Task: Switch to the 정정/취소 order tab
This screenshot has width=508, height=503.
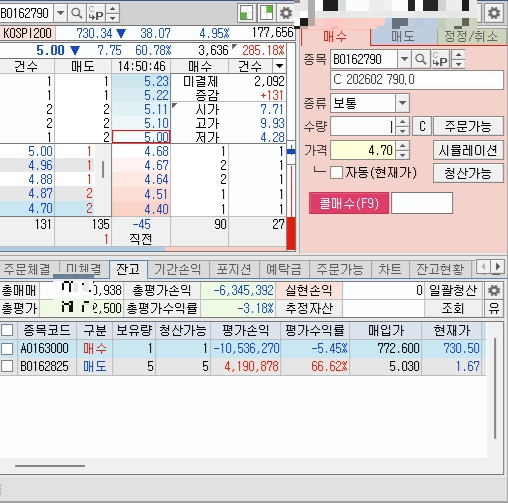Action: (471, 36)
